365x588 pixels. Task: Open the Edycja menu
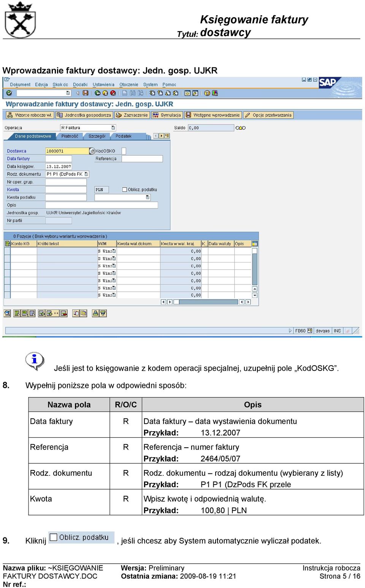[41, 85]
